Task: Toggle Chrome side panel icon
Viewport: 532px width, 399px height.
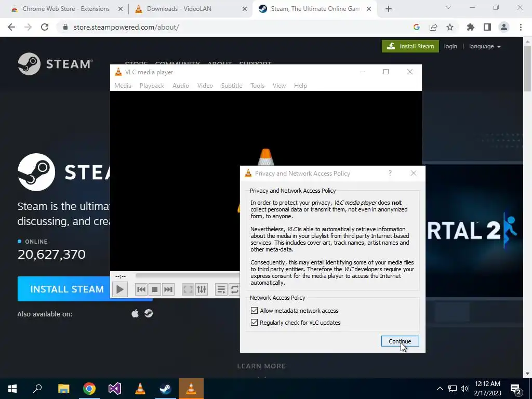Action: click(487, 27)
